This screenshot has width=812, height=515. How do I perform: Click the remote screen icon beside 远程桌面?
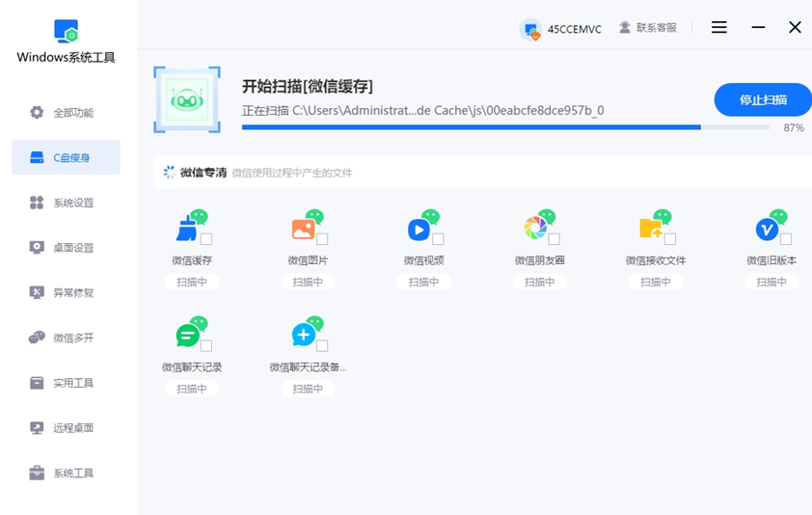pos(37,428)
